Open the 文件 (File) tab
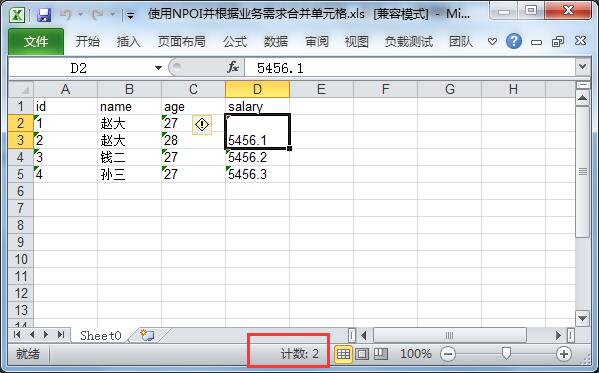 click(36, 41)
